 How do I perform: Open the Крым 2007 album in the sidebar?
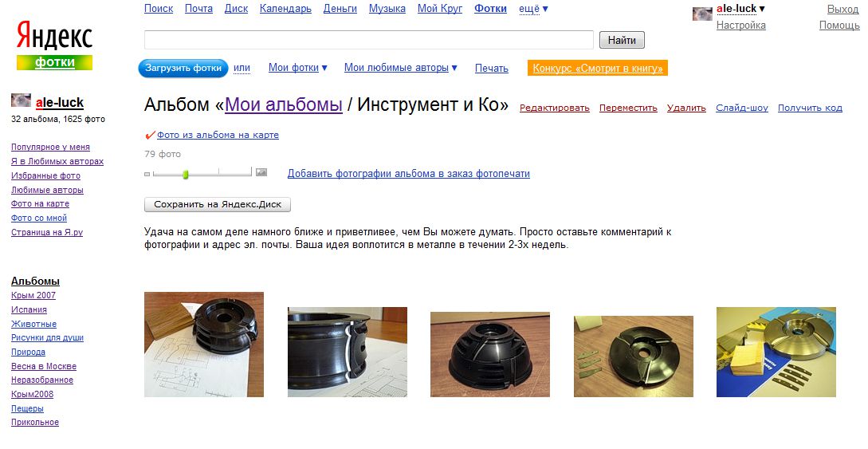point(33,296)
